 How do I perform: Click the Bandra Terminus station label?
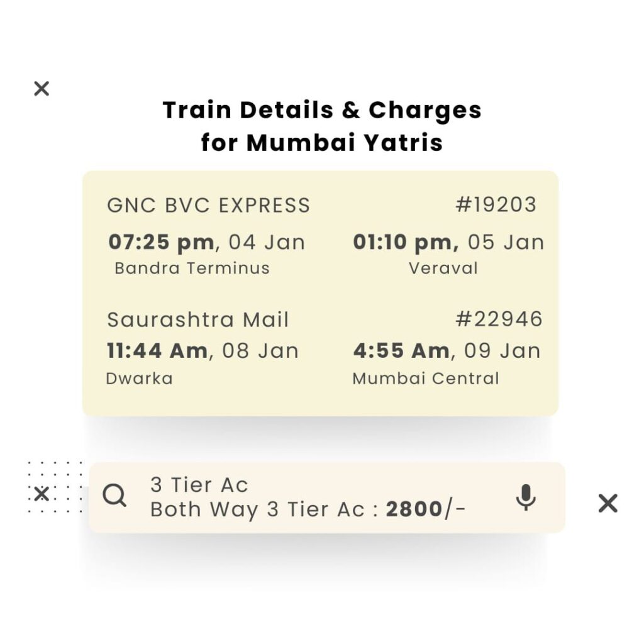click(192, 269)
